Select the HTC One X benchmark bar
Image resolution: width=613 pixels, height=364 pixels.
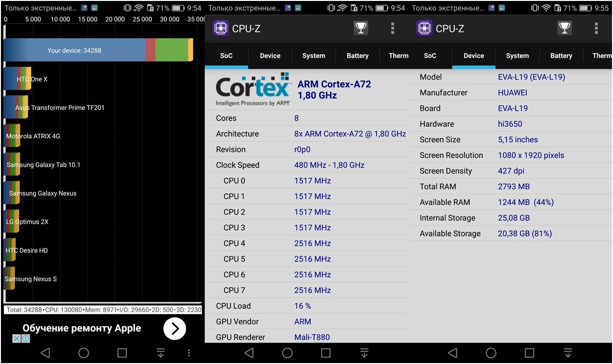[x=18, y=79]
